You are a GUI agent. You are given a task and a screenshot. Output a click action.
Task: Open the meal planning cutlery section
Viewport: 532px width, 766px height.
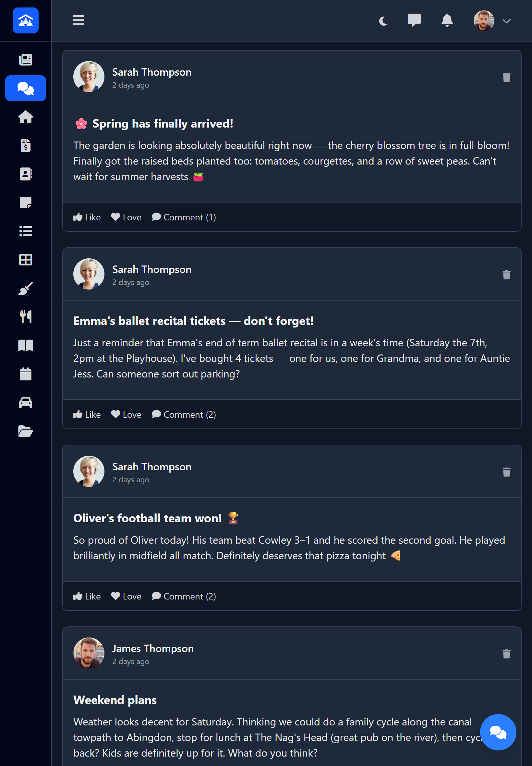click(26, 316)
